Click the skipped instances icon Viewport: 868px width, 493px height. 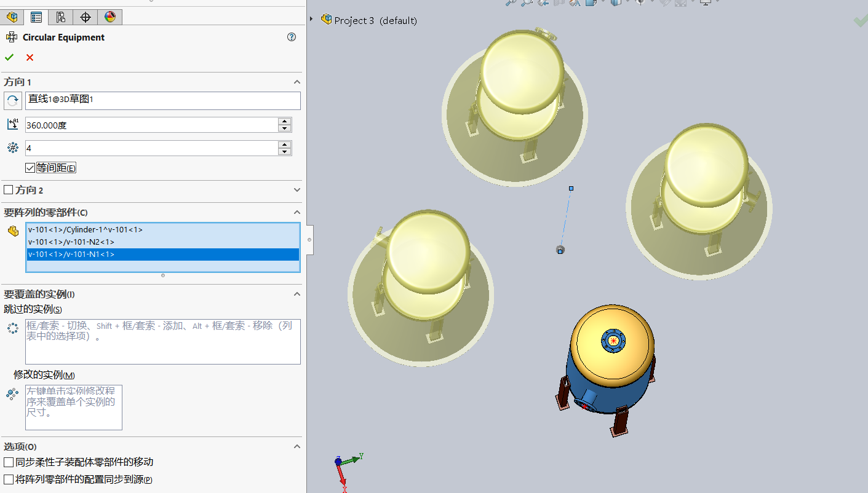[x=12, y=328]
